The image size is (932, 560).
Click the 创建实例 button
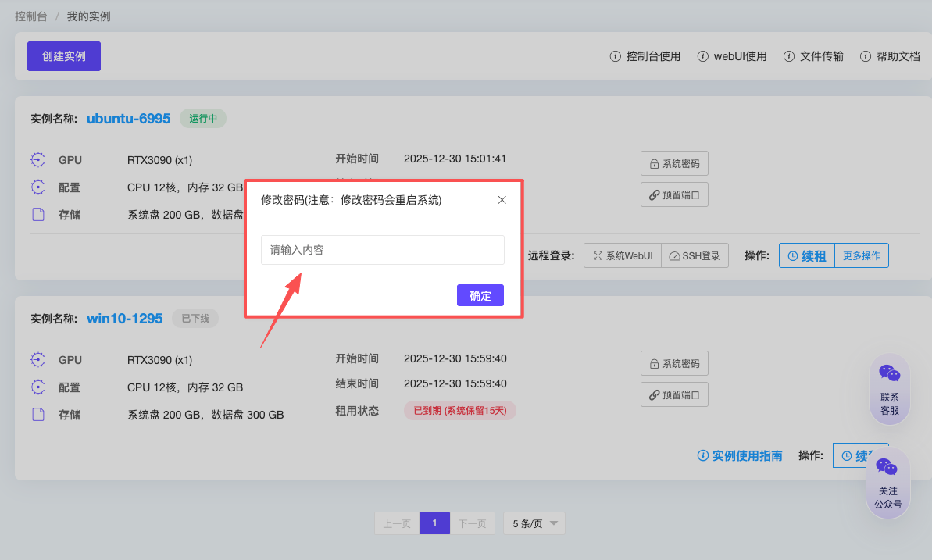[x=64, y=56]
